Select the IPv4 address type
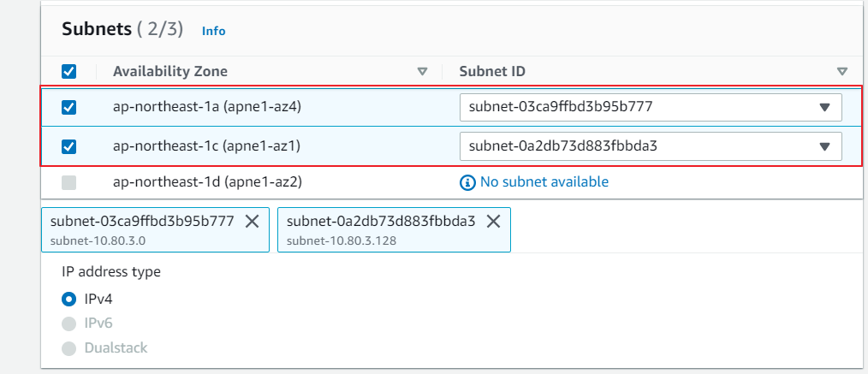 69,299
